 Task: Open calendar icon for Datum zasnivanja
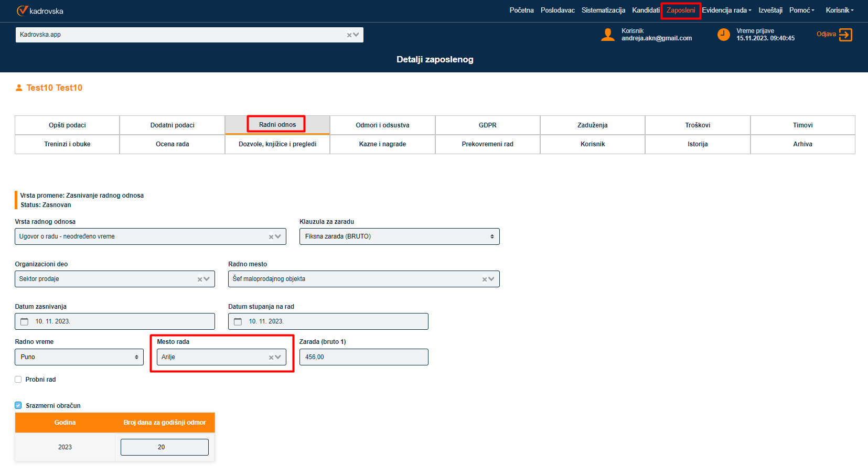click(x=24, y=321)
